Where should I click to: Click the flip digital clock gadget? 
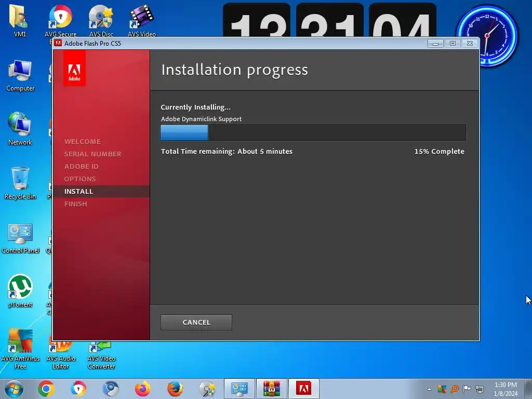pos(329,20)
